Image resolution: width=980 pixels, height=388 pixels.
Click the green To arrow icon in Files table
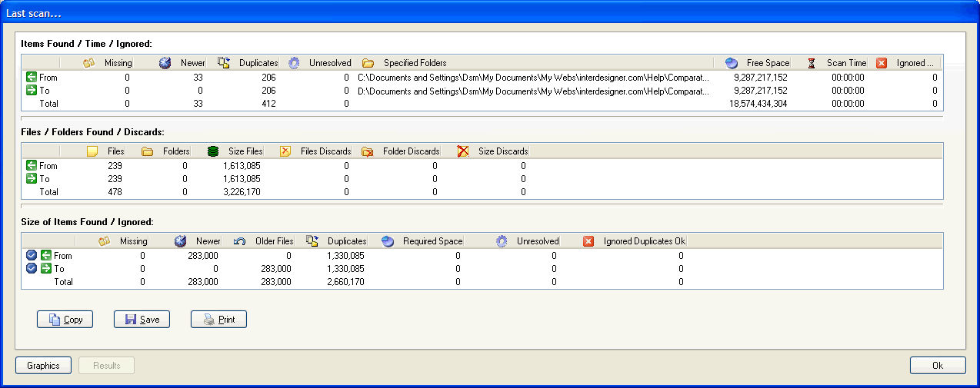click(x=32, y=179)
